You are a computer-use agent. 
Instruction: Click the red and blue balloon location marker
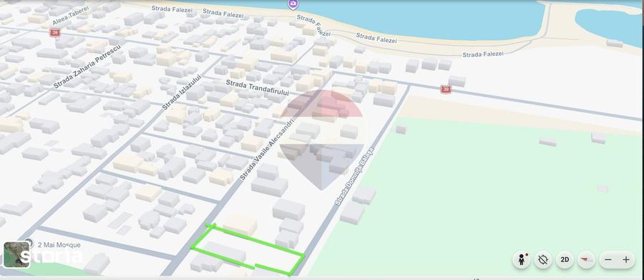pyautogui.click(x=322, y=139)
